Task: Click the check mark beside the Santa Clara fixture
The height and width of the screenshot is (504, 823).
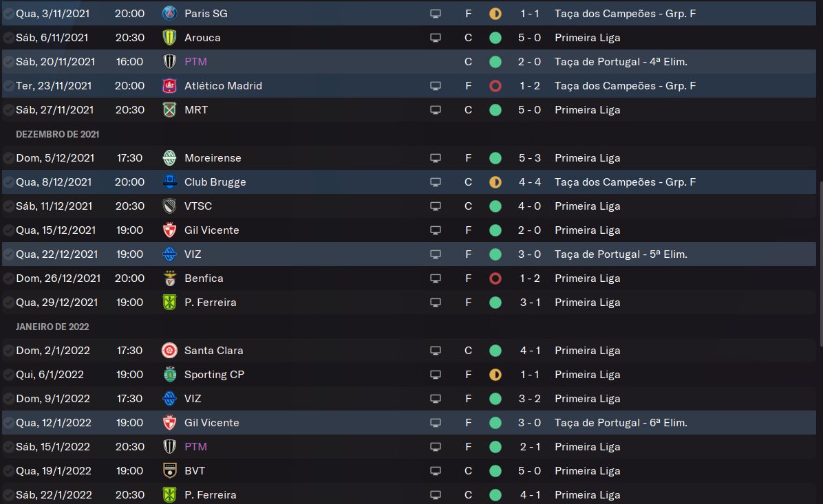Action: click(x=8, y=351)
